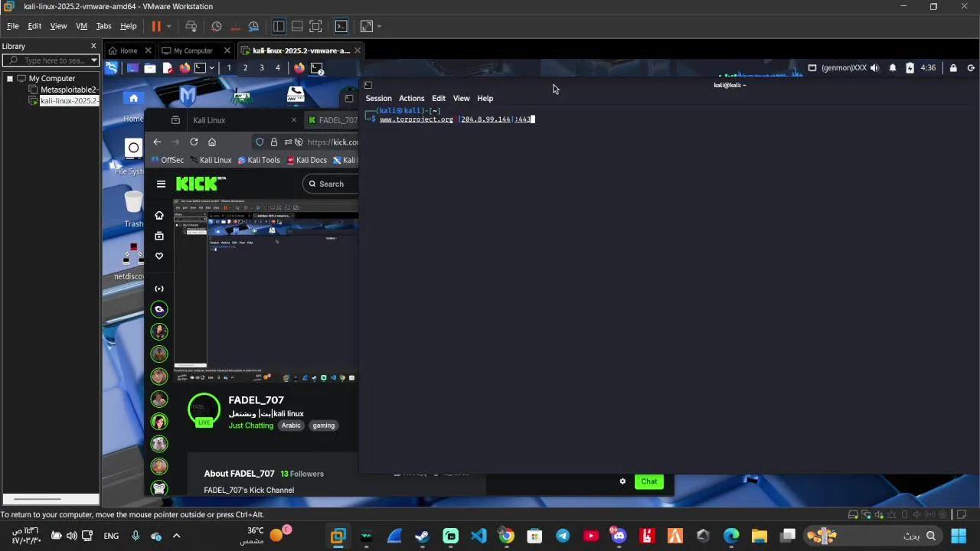The width and height of the screenshot is (980, 551).
Task: Open the terminal Actions menu
Action: [411, 98]
